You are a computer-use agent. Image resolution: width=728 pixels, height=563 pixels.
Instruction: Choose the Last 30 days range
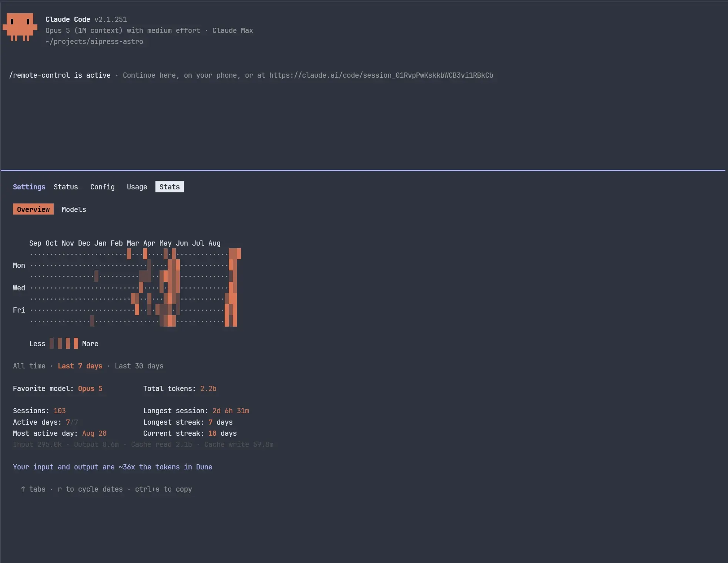click(139, 366)
